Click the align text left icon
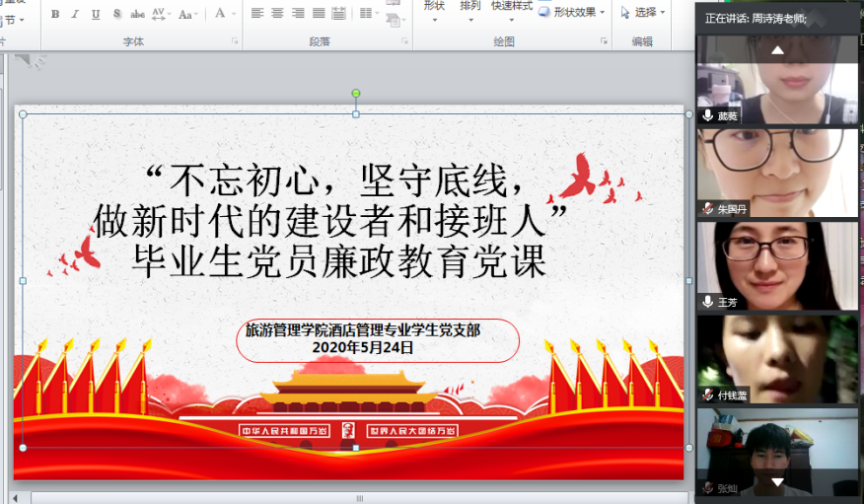Viewport: 864px width, 504px height. click(256, 14)
